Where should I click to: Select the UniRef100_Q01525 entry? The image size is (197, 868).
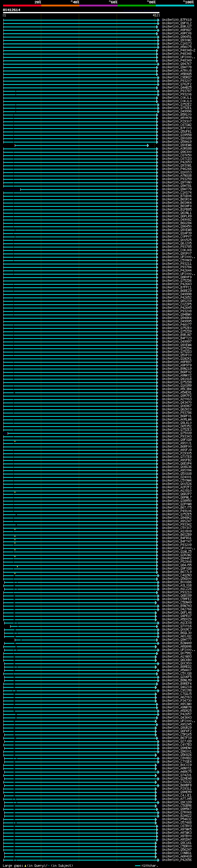[176, 240]
